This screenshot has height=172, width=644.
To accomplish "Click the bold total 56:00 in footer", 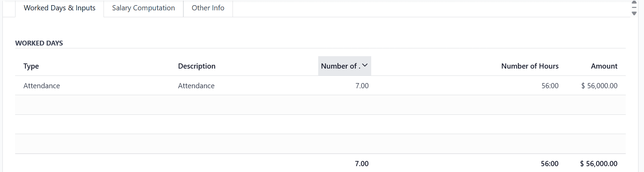I will pos(549,164).
